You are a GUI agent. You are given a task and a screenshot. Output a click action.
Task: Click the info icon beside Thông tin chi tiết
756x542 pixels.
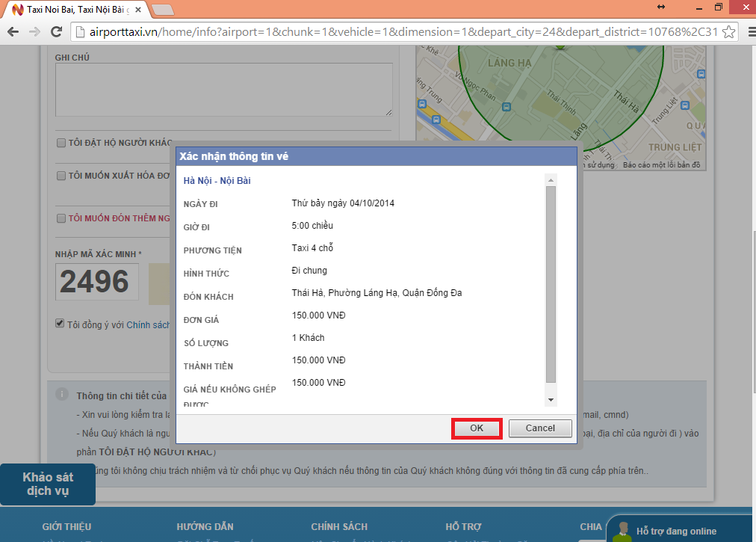pos(63,395)
